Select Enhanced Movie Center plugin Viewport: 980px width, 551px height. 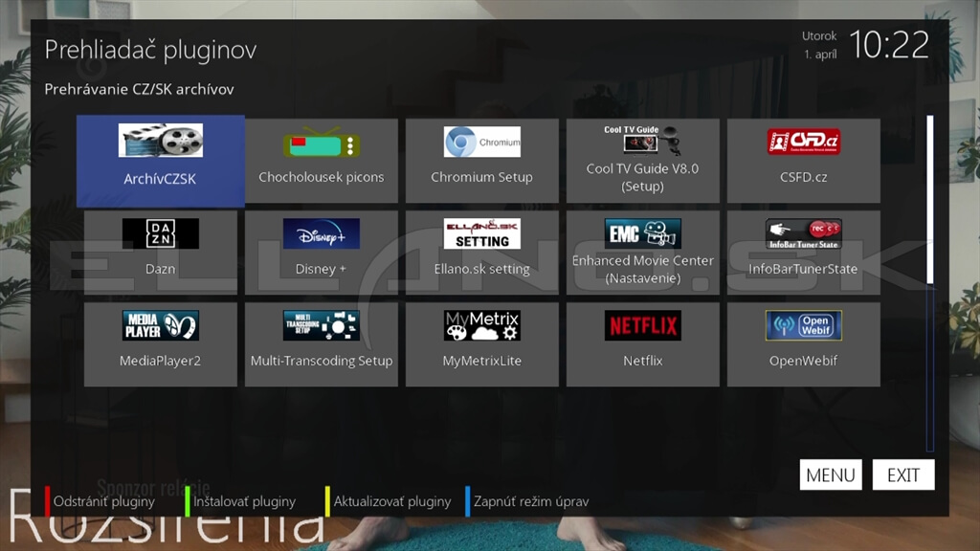(x=642, y=253)
